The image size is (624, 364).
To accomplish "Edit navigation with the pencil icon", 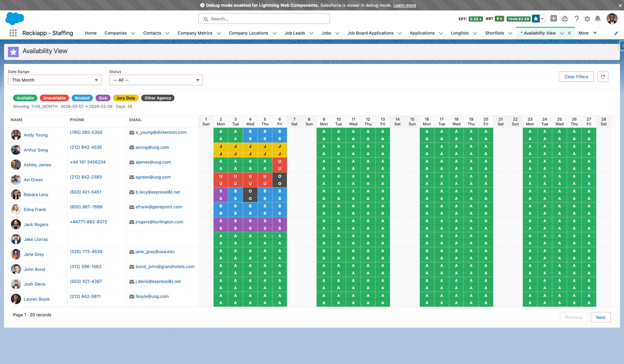I will 616,33.
